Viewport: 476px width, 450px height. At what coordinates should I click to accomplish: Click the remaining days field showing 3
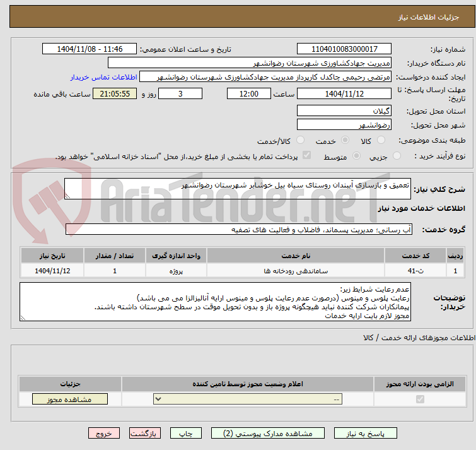coord(180,93)
